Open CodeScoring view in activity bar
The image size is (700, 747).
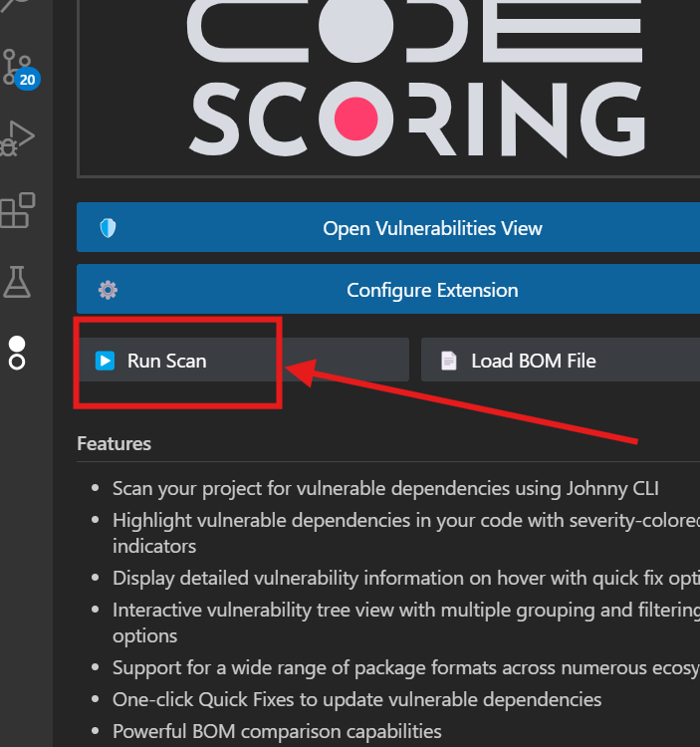point(17,353)
